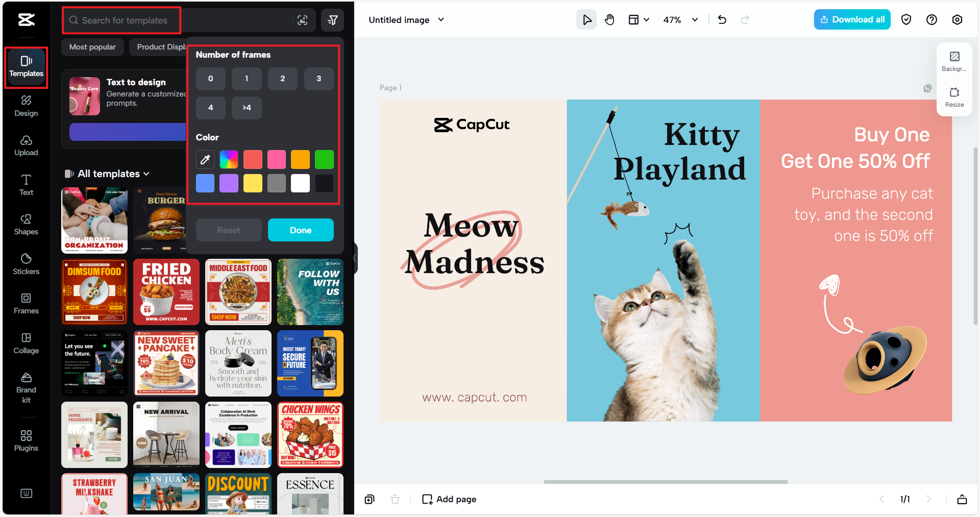Image resolution: width=980 pixels, height=517 pixels.
Task: Open the settings hexagon icon
Action: [x=957, y=20]
